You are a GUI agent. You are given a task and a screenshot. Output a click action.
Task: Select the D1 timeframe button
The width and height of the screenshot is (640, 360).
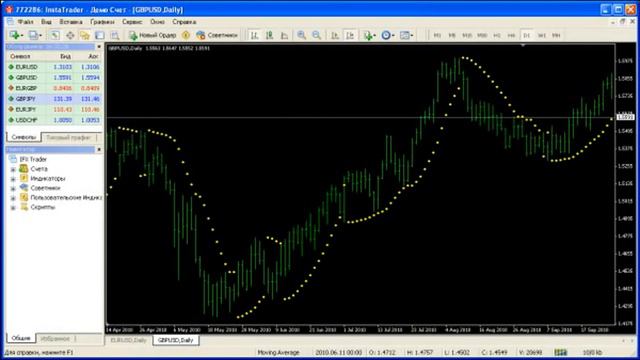click(527, 36)
